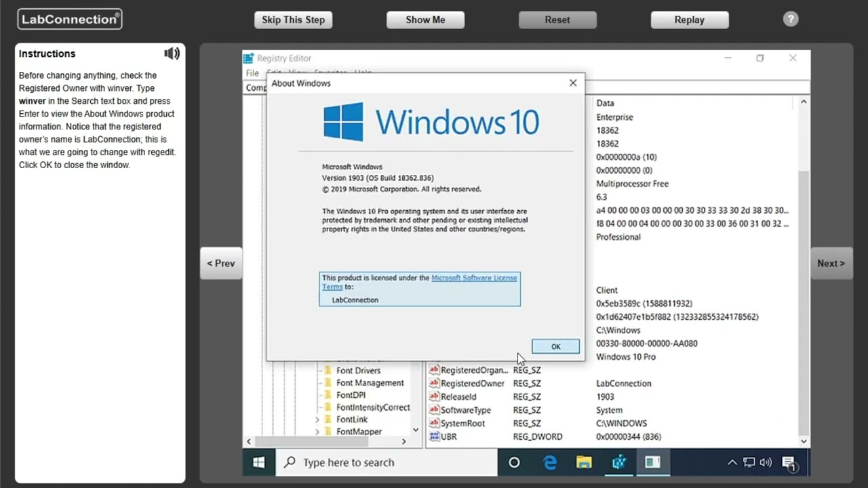Launch Microsoft Edge from taskbar
Viewport: 868px width, 488px height.
550,462
